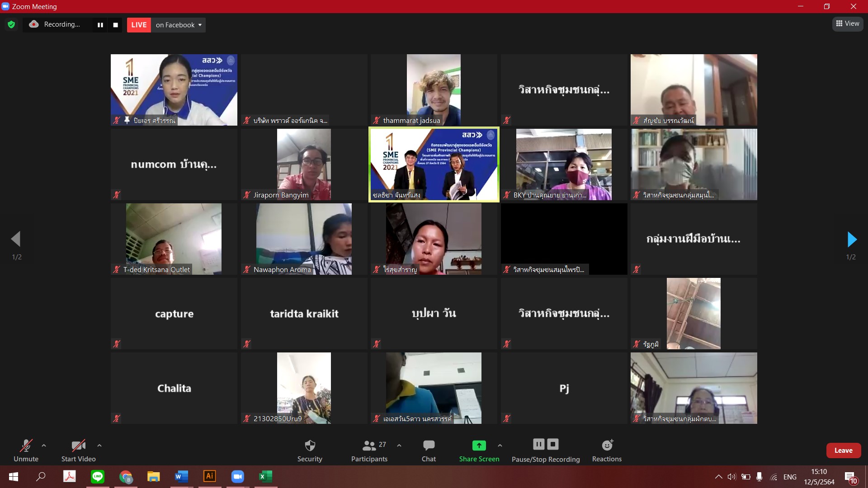Expand Share Screen options arrow

tap(500, 446)
